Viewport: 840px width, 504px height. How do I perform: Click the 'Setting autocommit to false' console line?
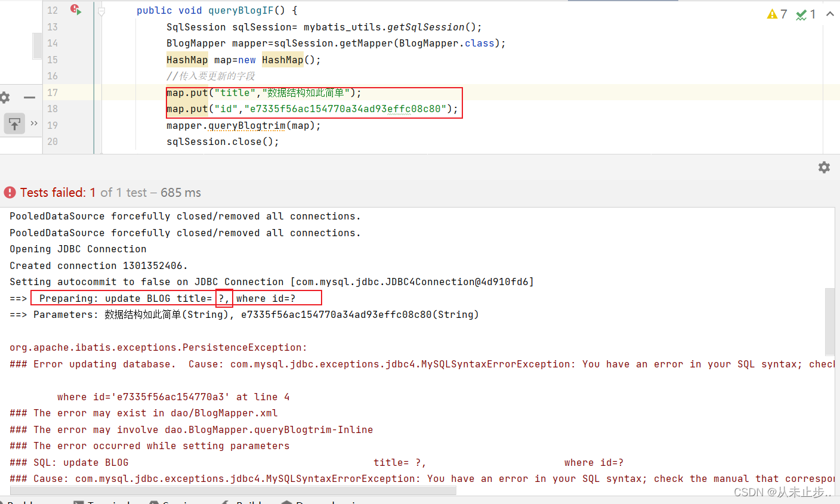271,282
